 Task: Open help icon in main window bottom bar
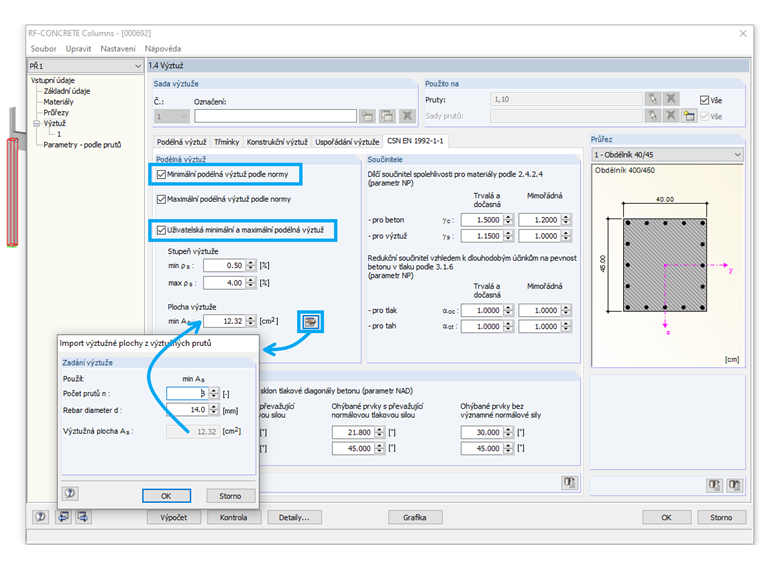click(40, 517)
